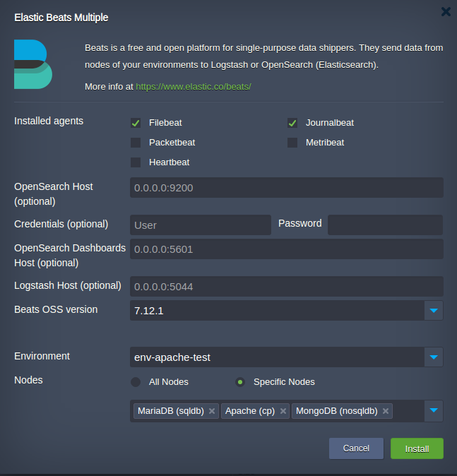Screen dimensions: 457x476
Task: Click the green Install button
Action: [417, 448]
